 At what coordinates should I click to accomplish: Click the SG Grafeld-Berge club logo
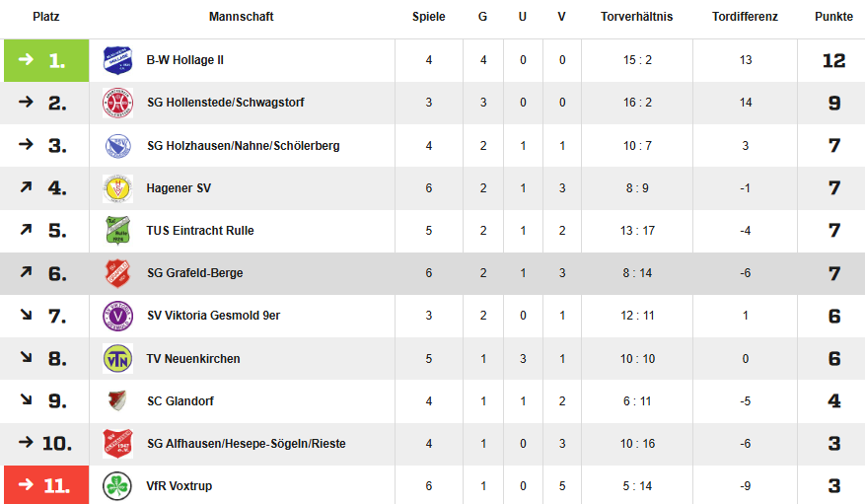(x=117, y=273)
